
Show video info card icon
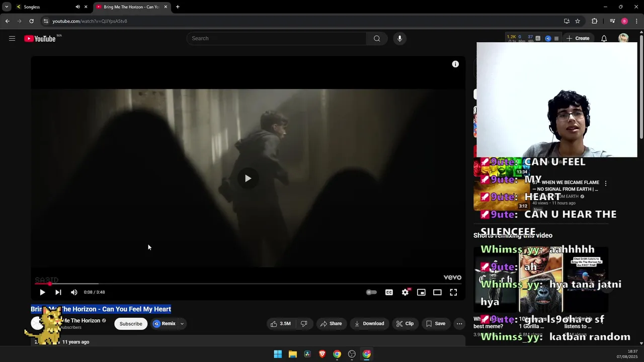tap(455, 64)
